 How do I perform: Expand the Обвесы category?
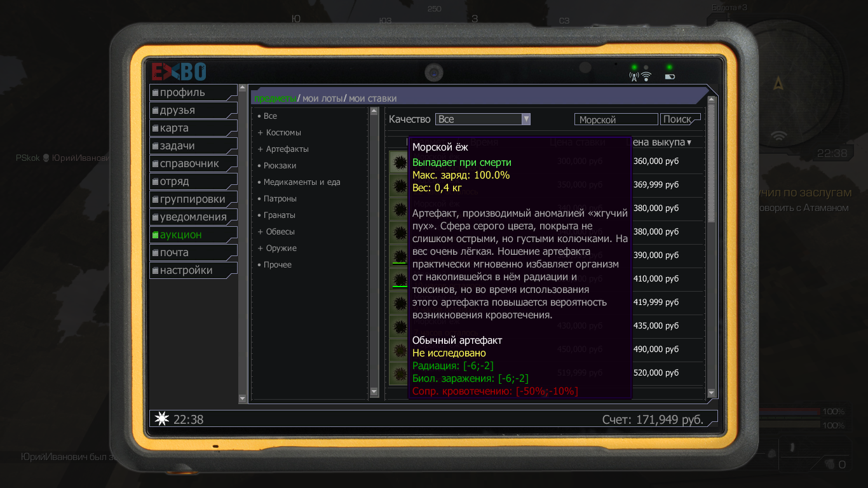click(276, 232)
